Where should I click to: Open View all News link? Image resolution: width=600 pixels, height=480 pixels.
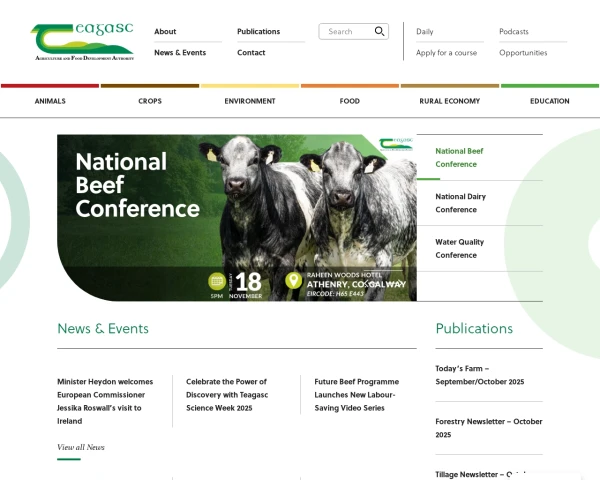[x=81, y=447]
